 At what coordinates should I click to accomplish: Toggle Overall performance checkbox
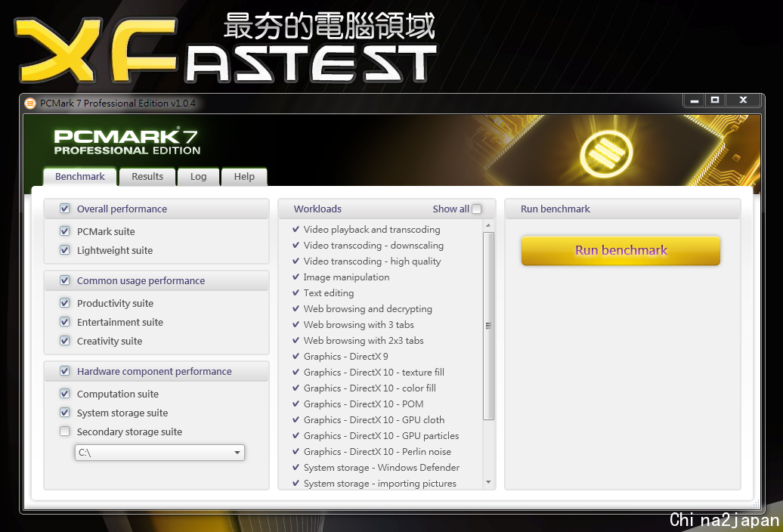tap(65, 209)
